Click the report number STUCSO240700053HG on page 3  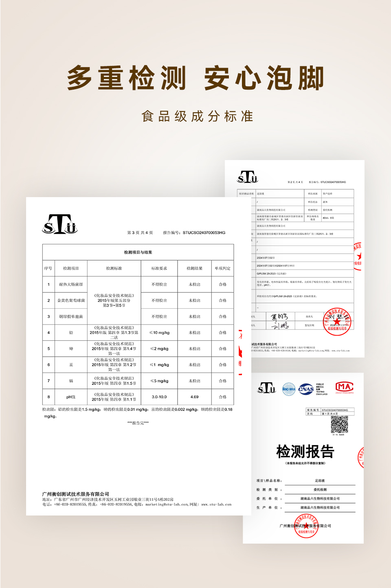pyautogui.click(x=204, y=233)
